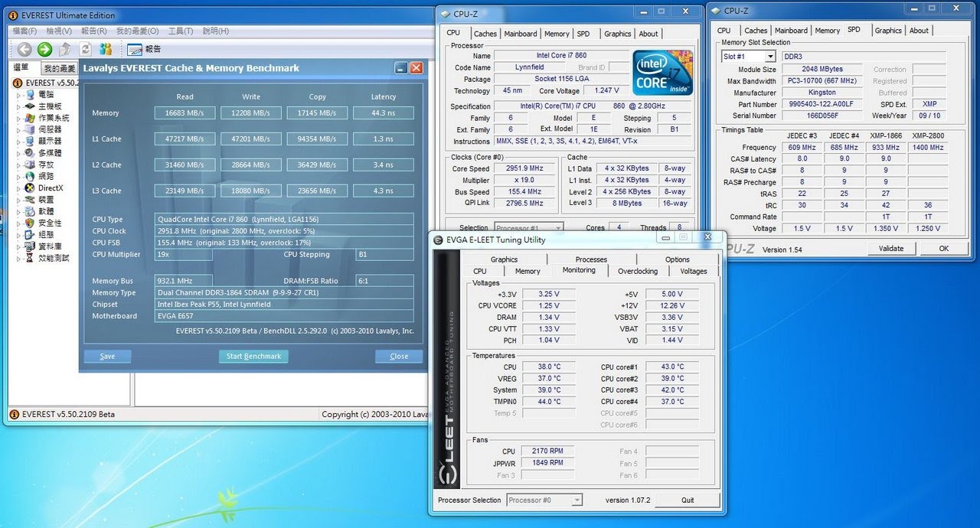980x528 pixels.
Task: Expand the 軟體 tree node arrow
Action: tap(19, 211)
